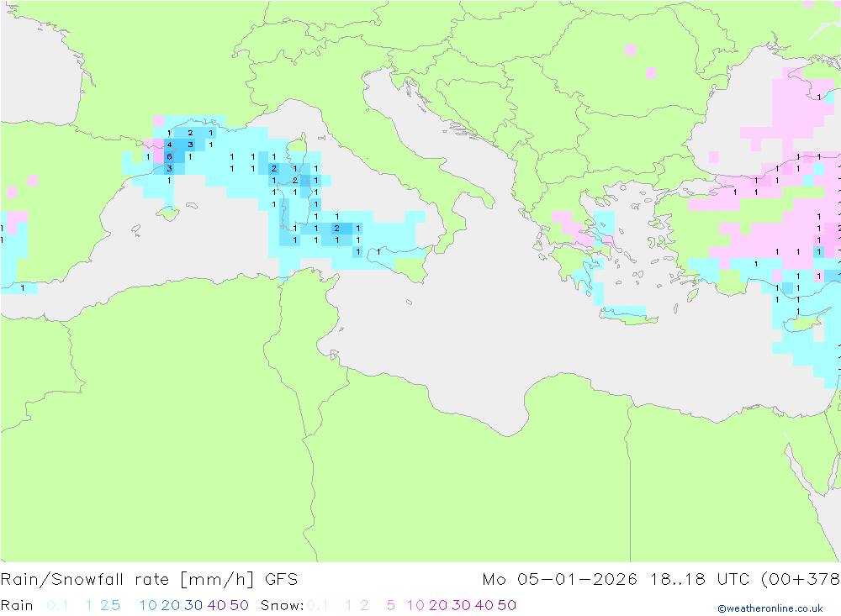The width and height of the screenshot is (841, 616).
Task: Click the '4' rain rate value on map
Action: click(170, 145)
